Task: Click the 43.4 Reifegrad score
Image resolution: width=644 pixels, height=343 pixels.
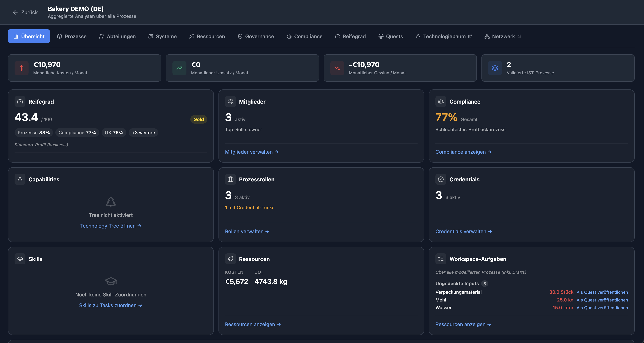Action: coord(26,117)
